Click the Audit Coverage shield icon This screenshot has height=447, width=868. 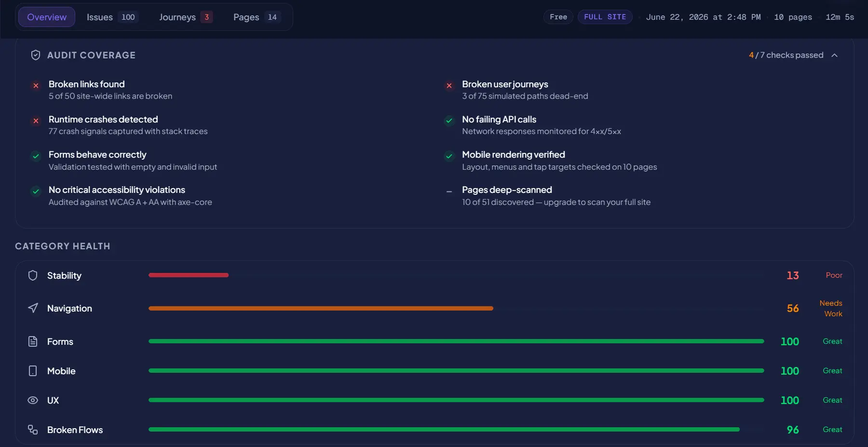pyautogui.click(x=36, y=55)
